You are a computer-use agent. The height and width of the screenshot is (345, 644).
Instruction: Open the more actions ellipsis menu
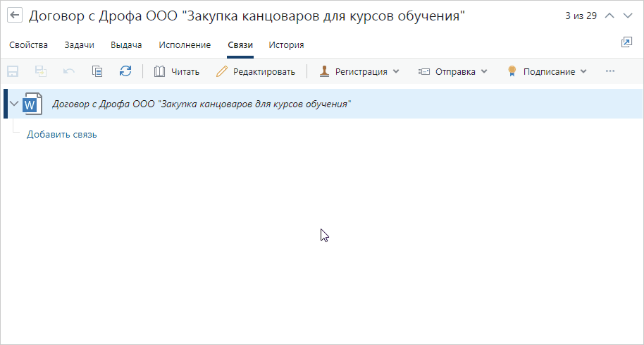[610, 71]
